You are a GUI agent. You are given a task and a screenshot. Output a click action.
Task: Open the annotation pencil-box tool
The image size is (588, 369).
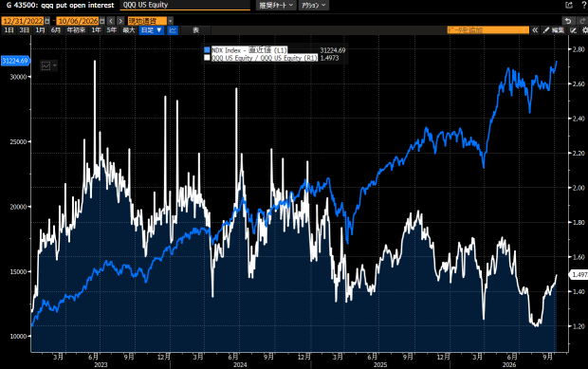tap(574, 30)
